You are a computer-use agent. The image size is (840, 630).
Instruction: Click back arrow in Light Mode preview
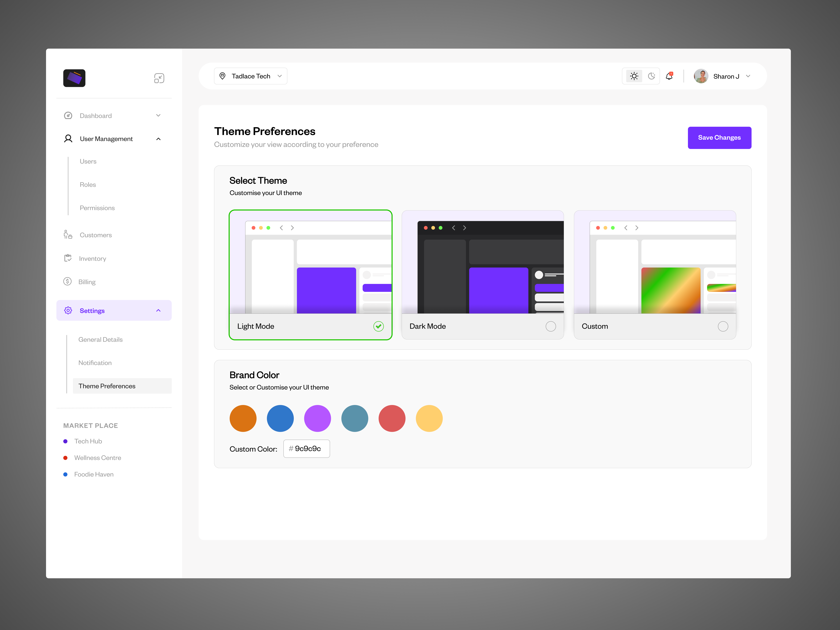[x=281, y=228]
